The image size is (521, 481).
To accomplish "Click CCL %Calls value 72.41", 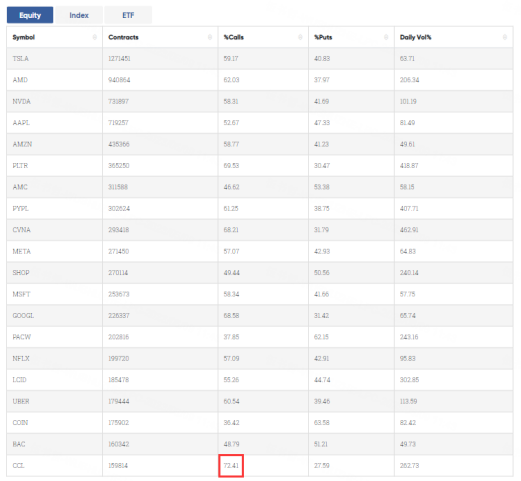I will 231,466.
